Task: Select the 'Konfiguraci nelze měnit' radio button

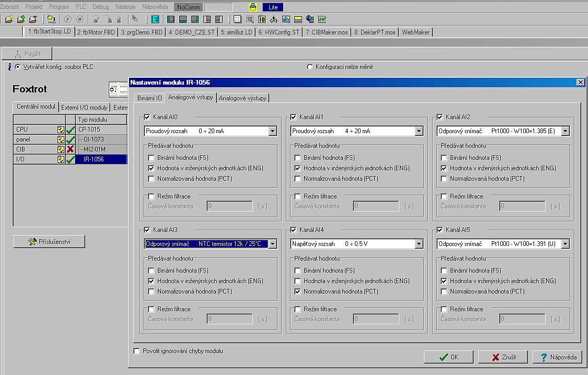Action: point(310,67)
